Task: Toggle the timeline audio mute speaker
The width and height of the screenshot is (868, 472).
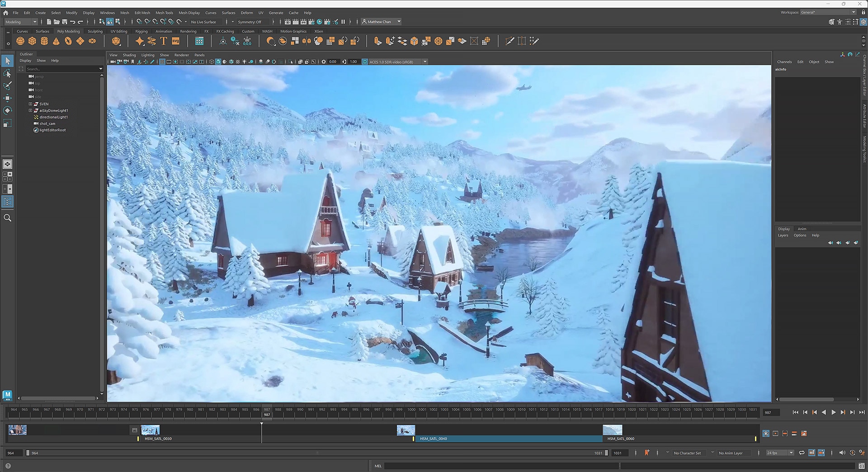Action: coord(842,453)
